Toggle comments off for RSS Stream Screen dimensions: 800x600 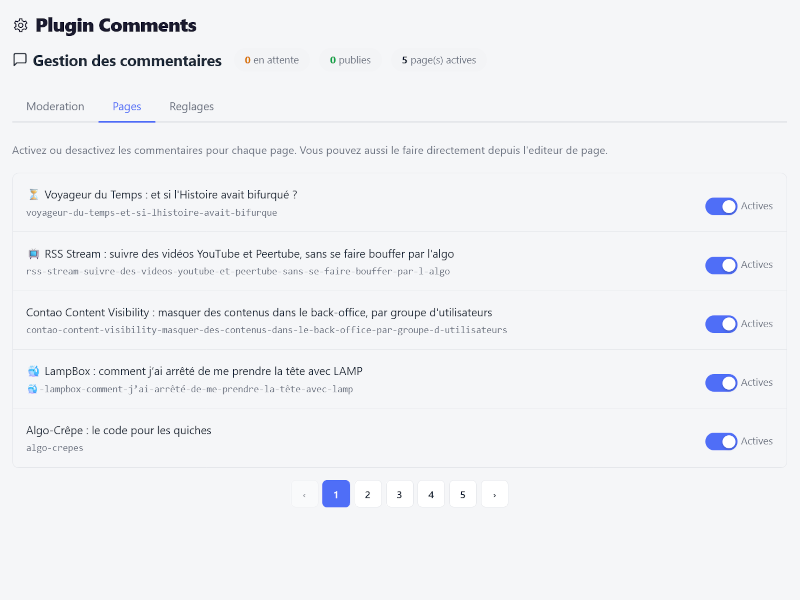pos(721,265)
